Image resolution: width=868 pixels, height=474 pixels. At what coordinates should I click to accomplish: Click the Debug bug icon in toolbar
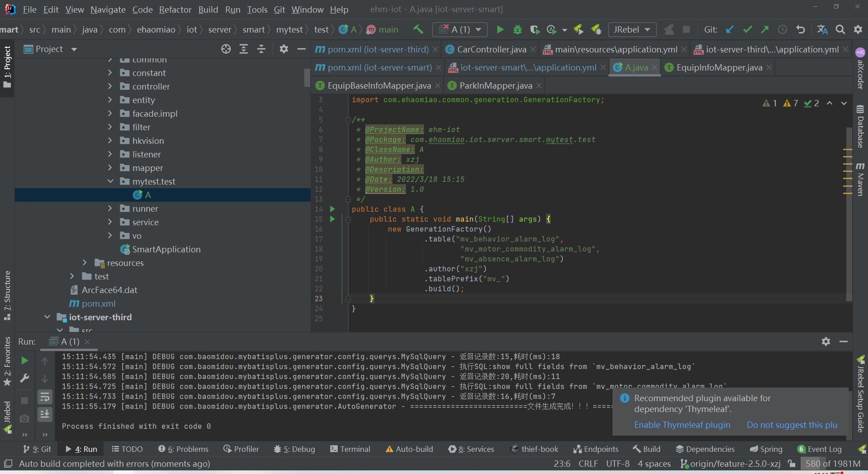[x=518, y=30]
